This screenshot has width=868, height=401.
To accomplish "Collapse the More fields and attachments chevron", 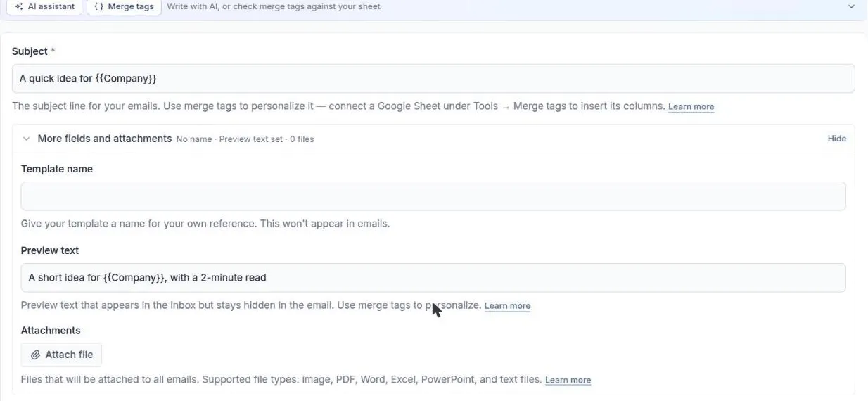I will point(27,139).
